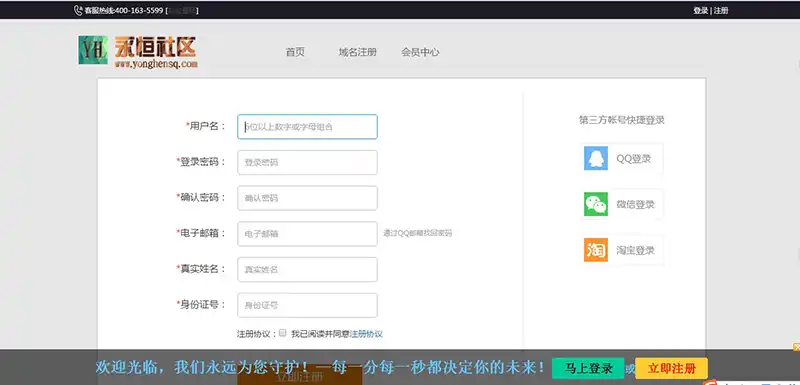Viewport: 800px width, 385px height.
Task: Click 登录 link in top bar
Action: tap(701, 10)
